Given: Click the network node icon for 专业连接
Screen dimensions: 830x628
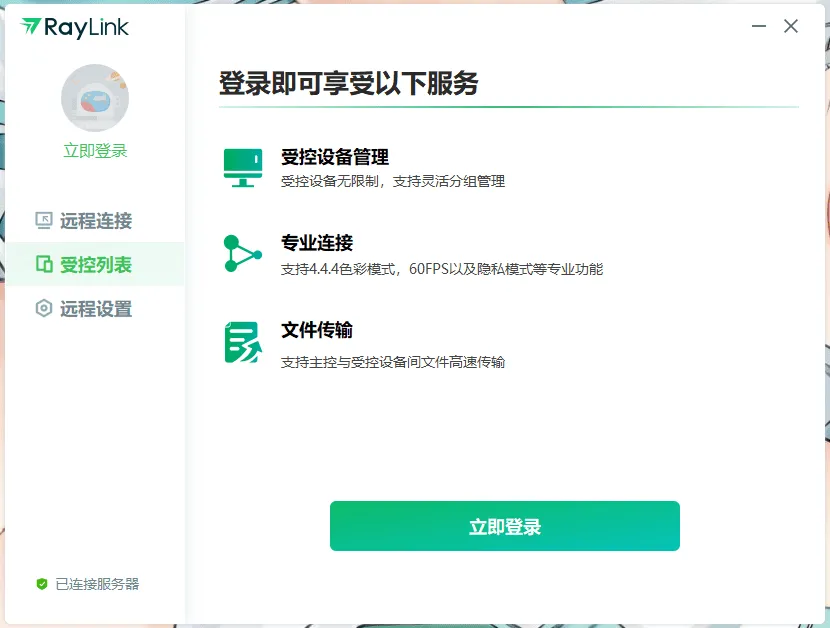Looking at the screenshot, I should tap(242, 255).
